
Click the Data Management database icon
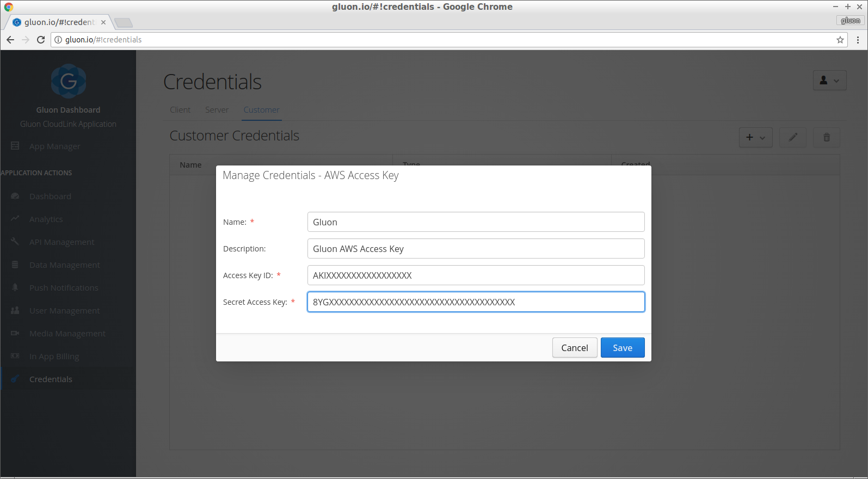[15, 265]
